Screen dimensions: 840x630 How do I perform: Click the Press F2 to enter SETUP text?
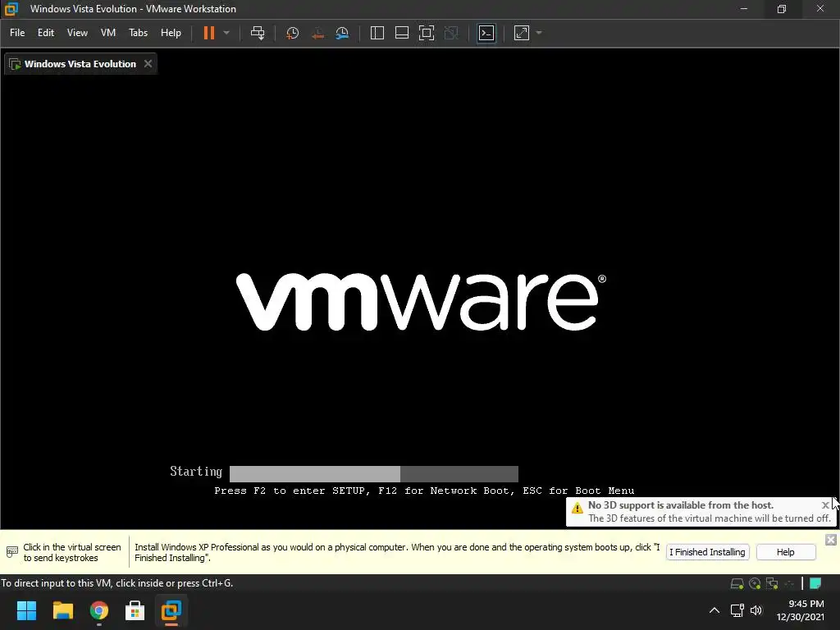[x=424, y=491]
